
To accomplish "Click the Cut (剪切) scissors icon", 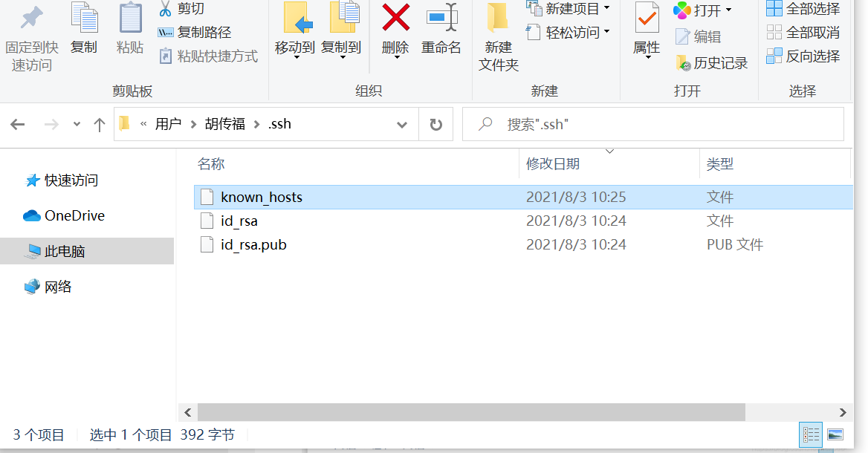I will [165, 8].
